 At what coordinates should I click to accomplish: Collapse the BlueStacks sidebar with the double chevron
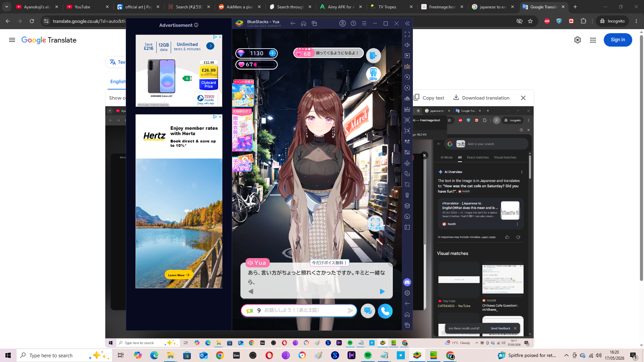[407, 23]
